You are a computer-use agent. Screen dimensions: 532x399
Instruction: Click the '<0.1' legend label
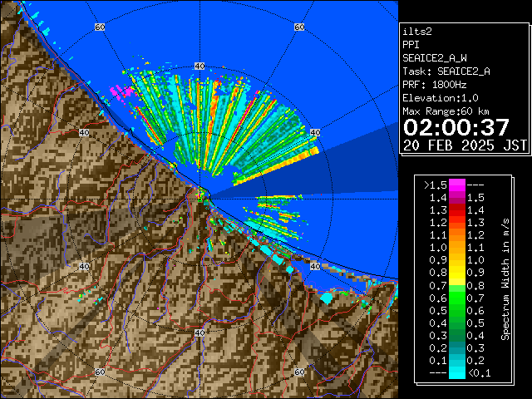coord(480,373)
